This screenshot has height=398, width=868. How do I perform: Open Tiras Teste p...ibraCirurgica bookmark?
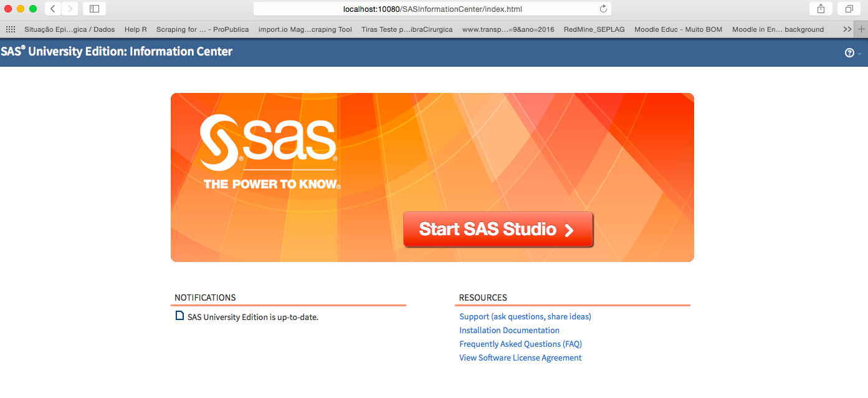[407, 29]
